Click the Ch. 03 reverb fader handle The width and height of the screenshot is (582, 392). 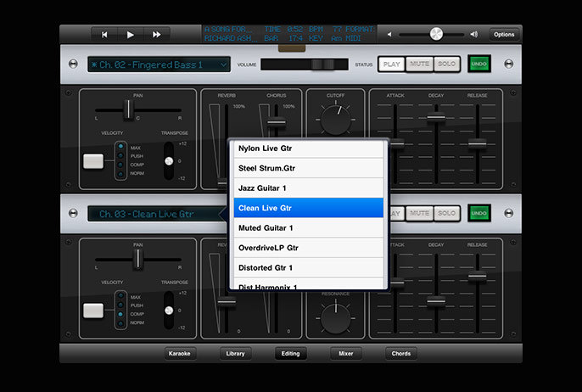coord(226,302)
